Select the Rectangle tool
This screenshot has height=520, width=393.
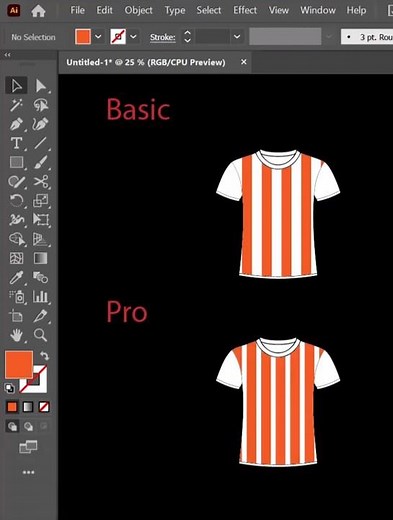(16, 162)
